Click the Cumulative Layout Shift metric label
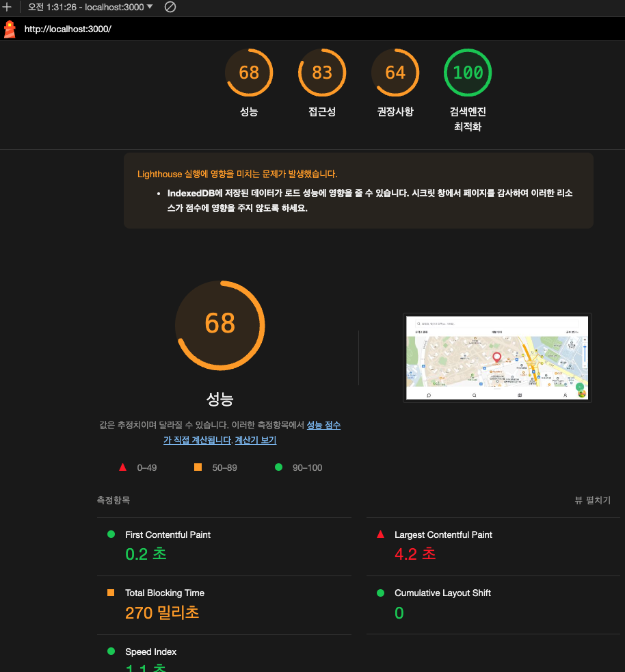Image resolution: width=625 pixels, height=672 pixels. point(442,593)
